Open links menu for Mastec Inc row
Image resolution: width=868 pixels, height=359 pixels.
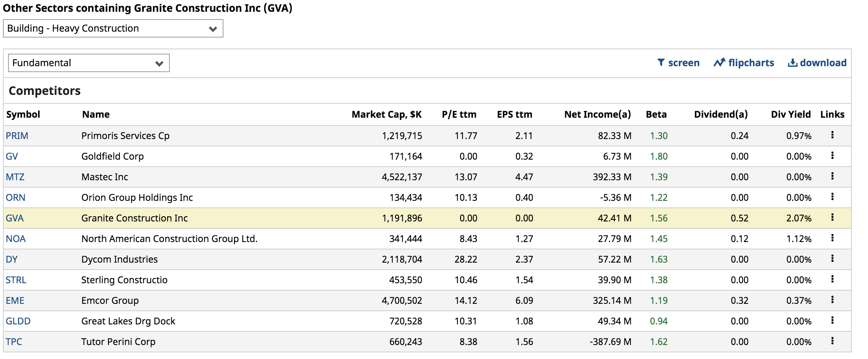(832, 176)
